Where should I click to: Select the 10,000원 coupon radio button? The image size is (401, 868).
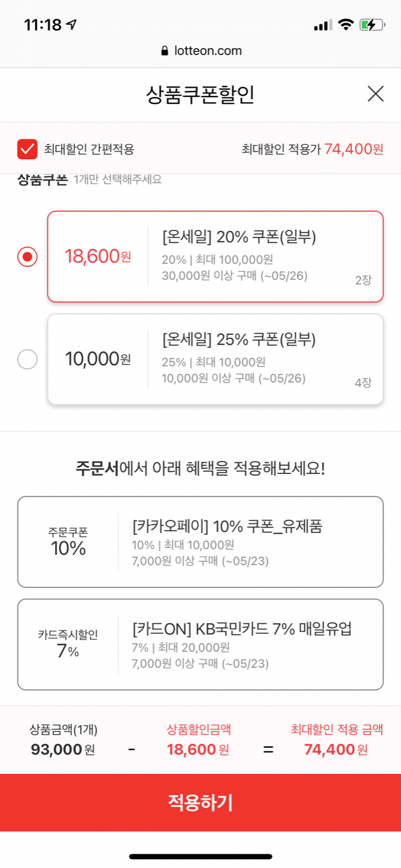point(27,359)
